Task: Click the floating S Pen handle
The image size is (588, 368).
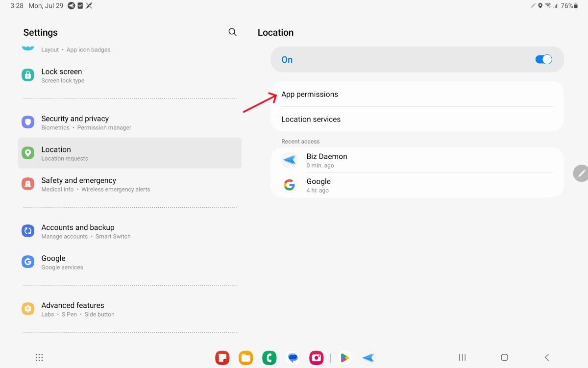Action: [x=582, y=173]
